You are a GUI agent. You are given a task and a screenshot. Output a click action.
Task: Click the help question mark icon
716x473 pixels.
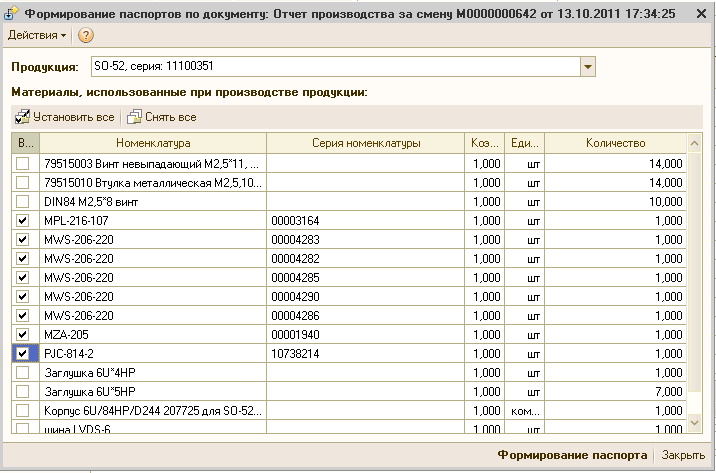[85, 35]
